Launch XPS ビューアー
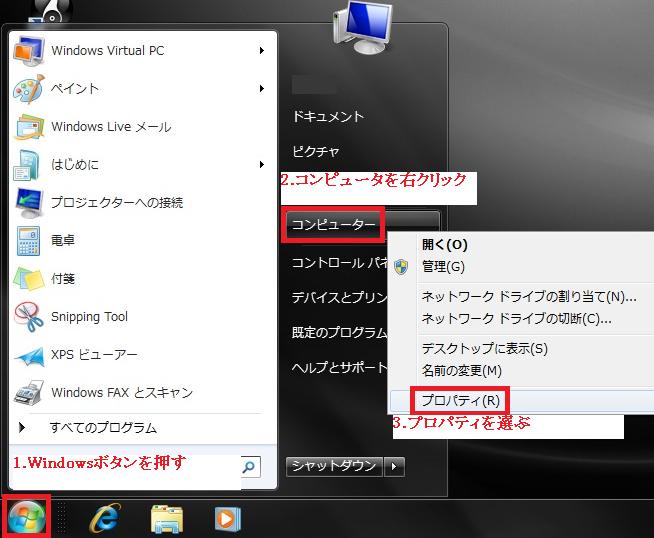This screenshot has width=654, height=538. click(x=94, y=355)
